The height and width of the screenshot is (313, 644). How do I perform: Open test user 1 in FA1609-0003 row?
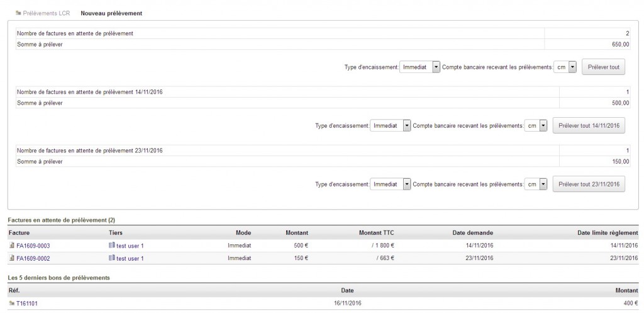(130, 246)
